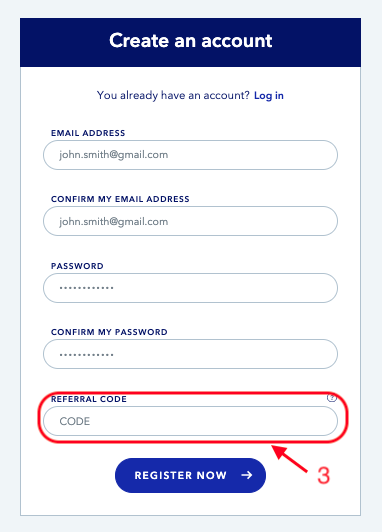
Task: Click the red number 3 annotation
Action: 323,476
